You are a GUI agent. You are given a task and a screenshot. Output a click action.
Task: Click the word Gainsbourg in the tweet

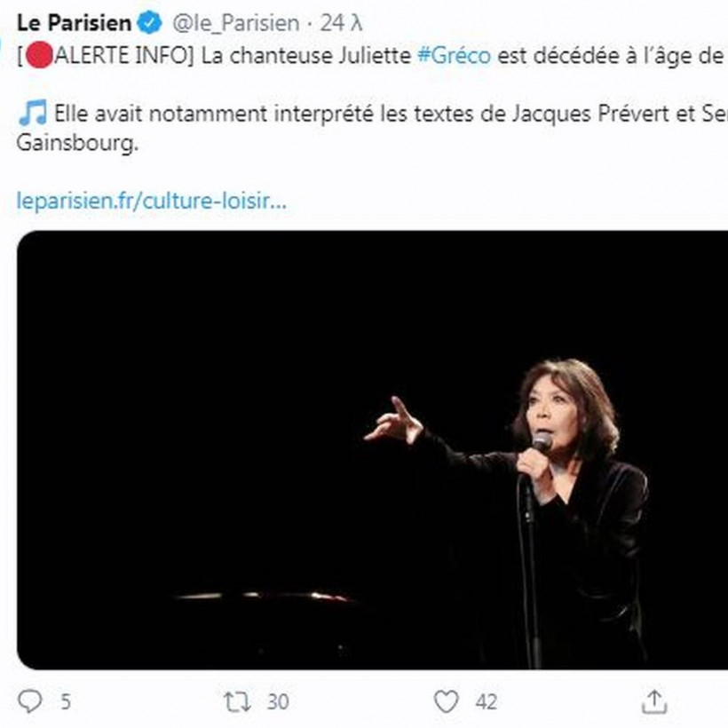coord(78,143)
